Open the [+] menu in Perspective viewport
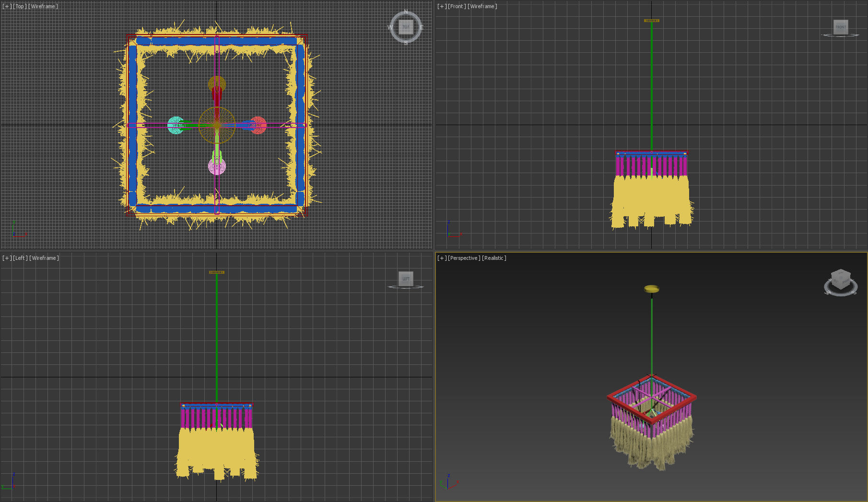Viewport: 868px width, 502px height. point(442,258)
